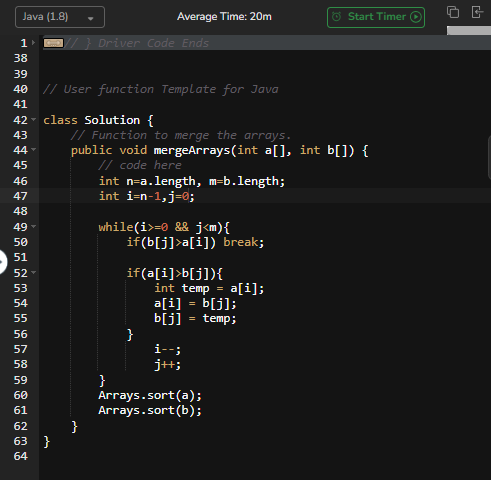The height and width of the screenshot is (480, 491).
Task: Collapse the mergeArrays method fold at line 44
Action: (33, 150)
